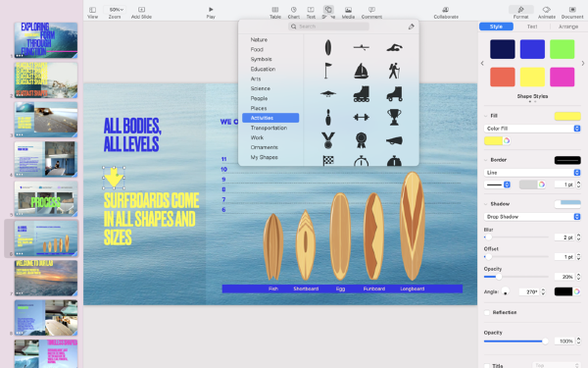Add a Comment via toolbar icon

coord(371,12)
